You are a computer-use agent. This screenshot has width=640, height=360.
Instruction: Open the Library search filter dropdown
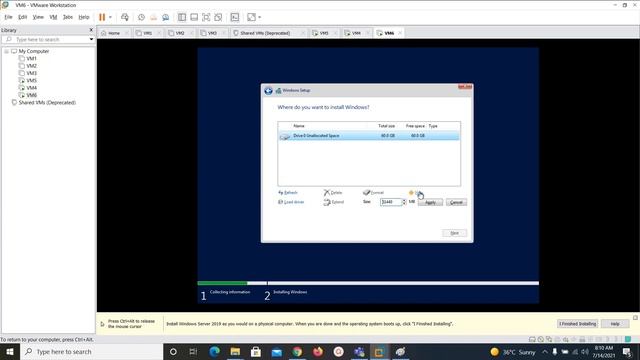click(91, 39)
